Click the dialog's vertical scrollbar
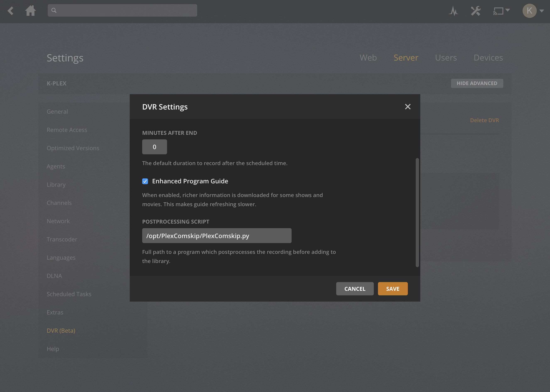 pos(417,213)
